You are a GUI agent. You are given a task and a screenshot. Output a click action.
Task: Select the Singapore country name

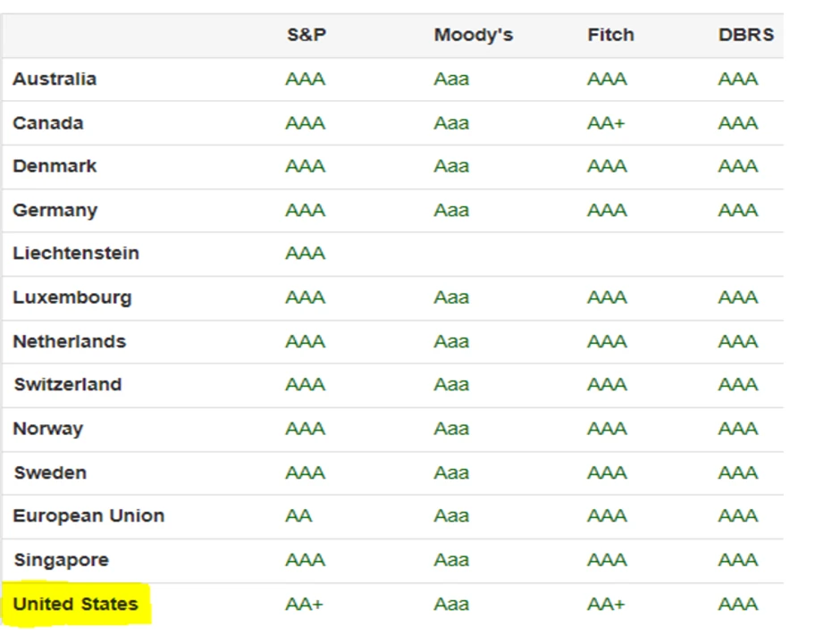point(62,560)
